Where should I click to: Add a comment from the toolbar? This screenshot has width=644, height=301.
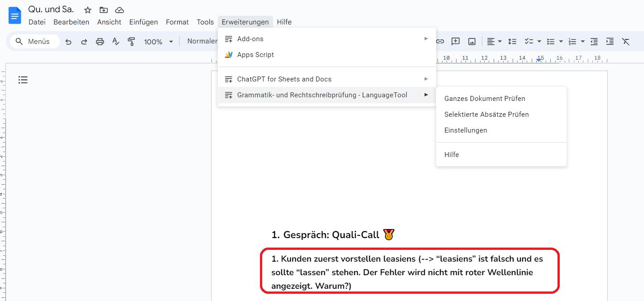tap(456, 42)
